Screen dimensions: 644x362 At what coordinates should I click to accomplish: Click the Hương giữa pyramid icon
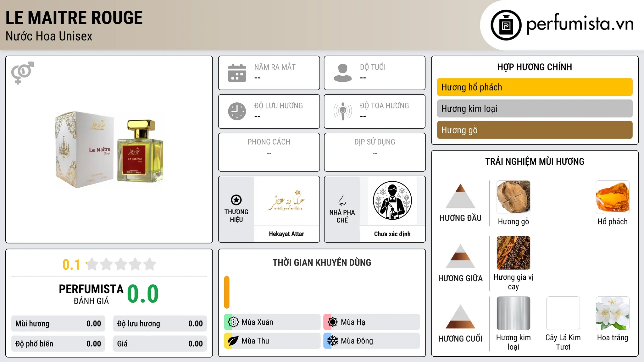tap(460, 256)
